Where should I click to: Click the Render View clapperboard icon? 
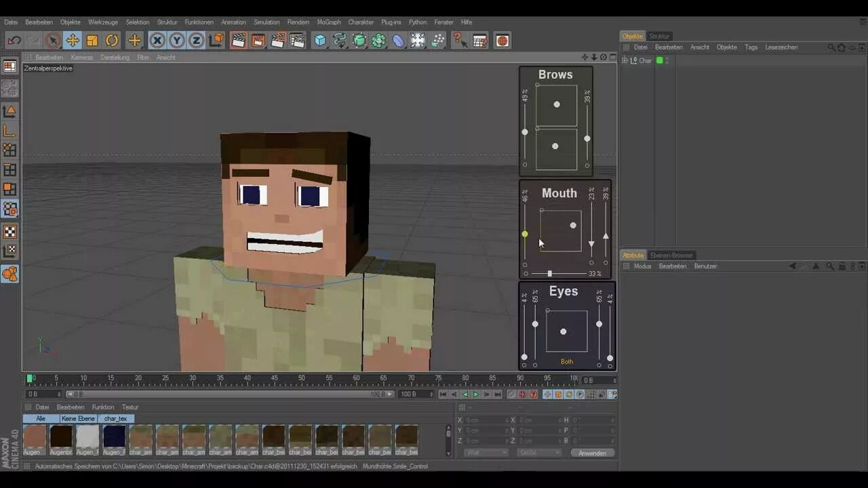point(238,41)
